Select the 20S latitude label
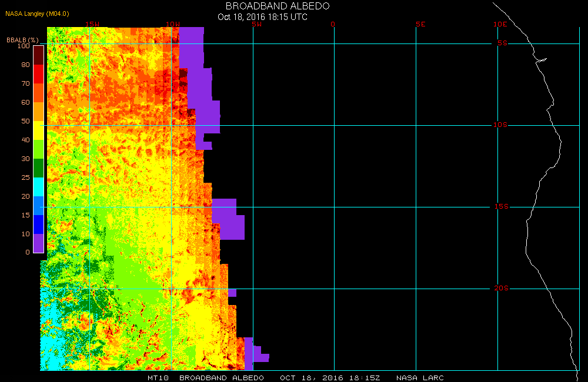 tap(500, 289)
